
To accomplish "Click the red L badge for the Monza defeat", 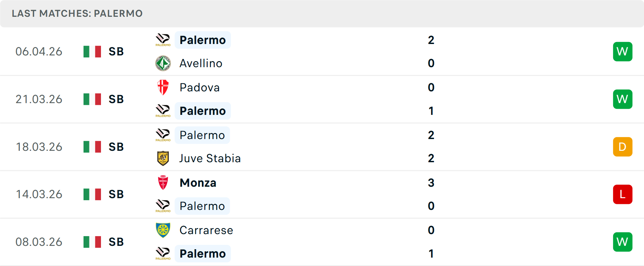I will (x=623, y=194).
